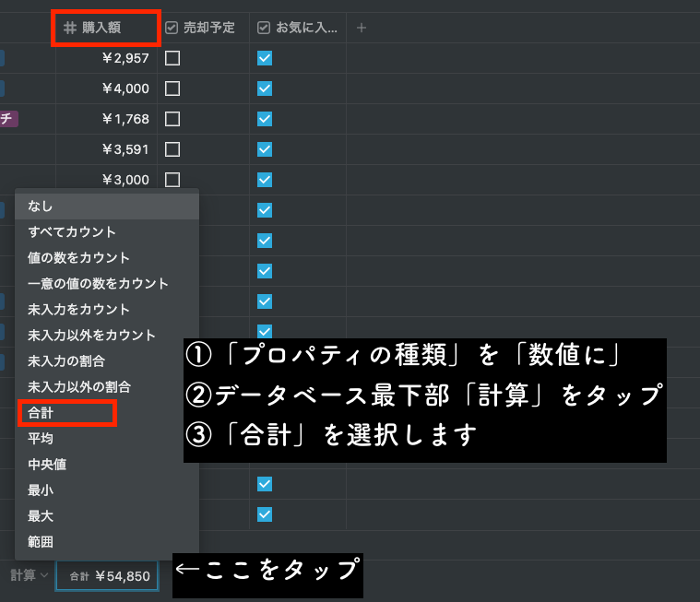The width and height of the screenshot is (700, 602).
Task: Select 未入力の割合 option
Action: (107, 361)
